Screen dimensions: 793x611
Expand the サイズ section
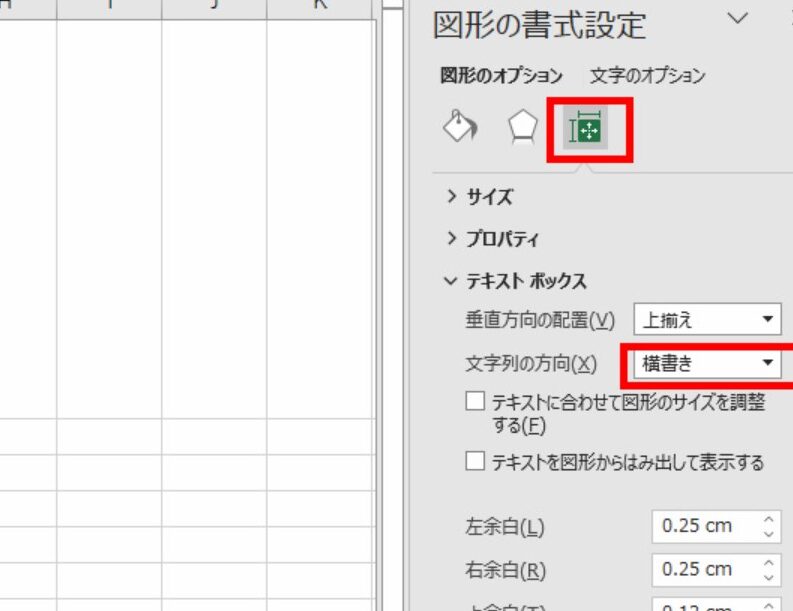coord(480,197)
